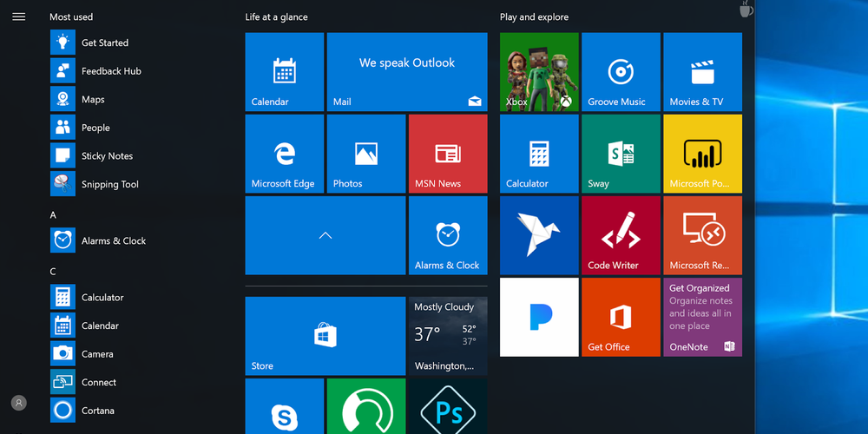Open Connect from the app list

click(x=83, y=381)
